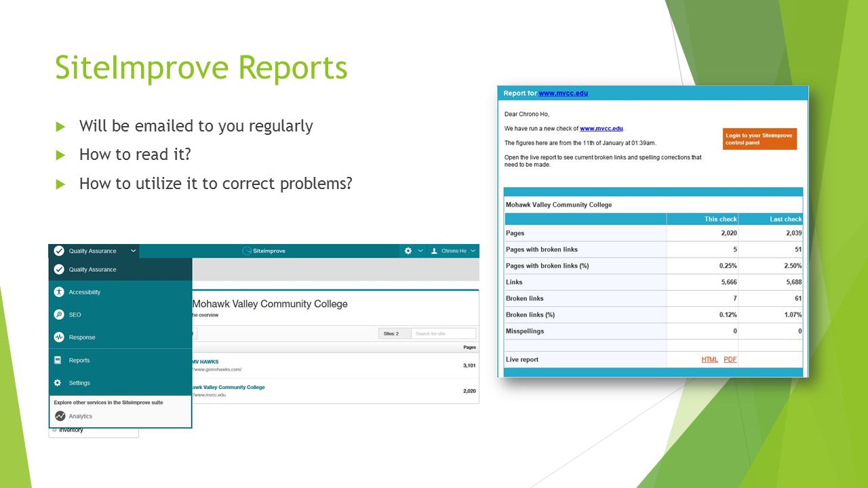
Task: Click the Settings gear icon in menu
Action: 58,383
